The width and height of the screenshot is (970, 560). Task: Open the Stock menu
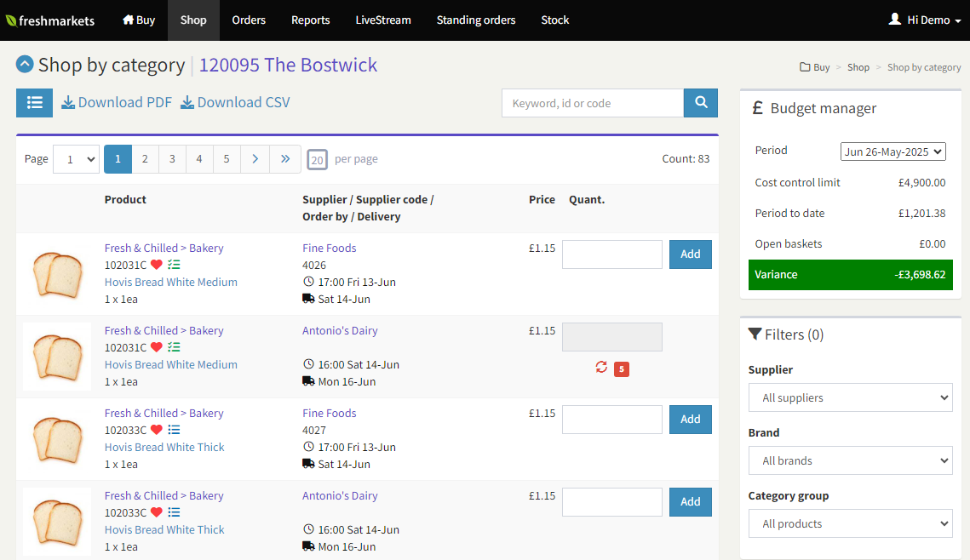pyautogui.click(x=555, y=20)
